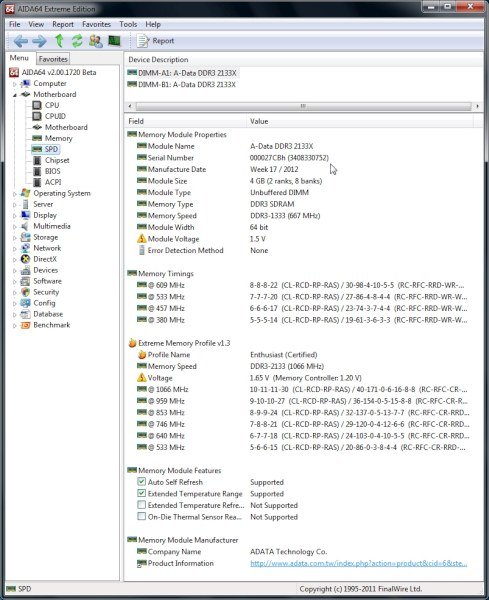Select DIMM-A1: A-Data DDR3 2133X device
Screen dimensions: 489x600
[183, 73]
